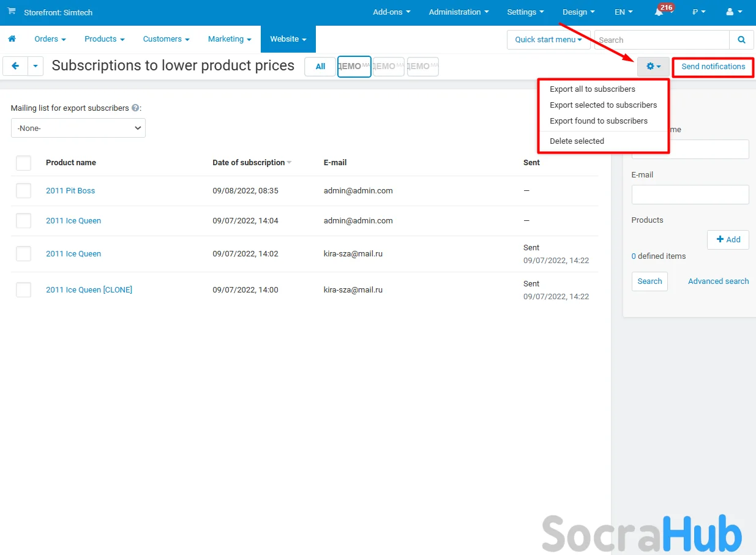This screenshot has width=756, height=555.
Task: Expand the Add-ons menu
Action: (x=391, y=12)
